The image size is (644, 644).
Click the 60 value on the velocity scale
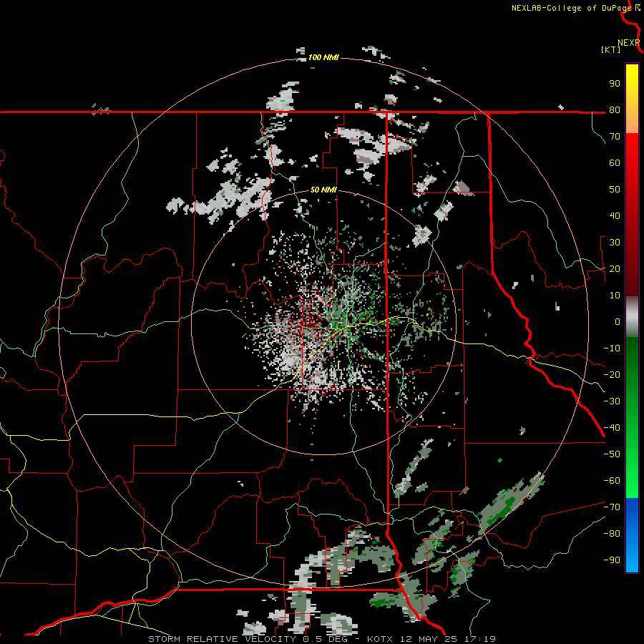(615, 162)
